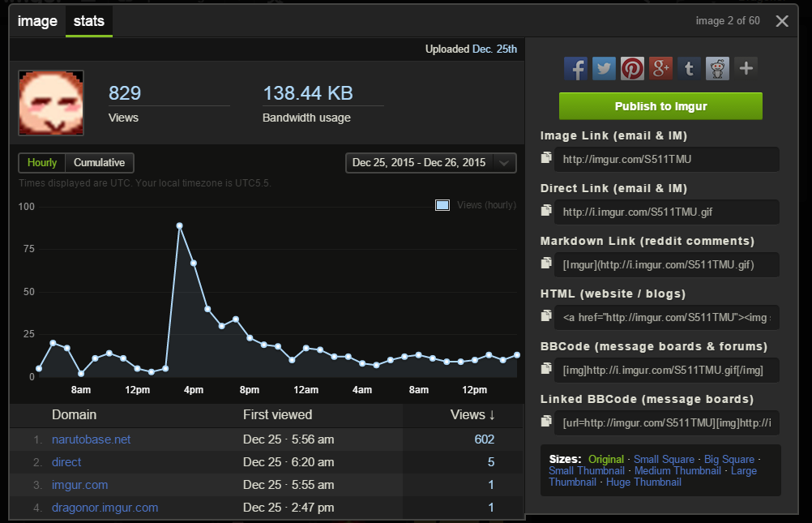Select the Direct Link URL field
This screenshot has width=812, height=523.
click(667, 212)
